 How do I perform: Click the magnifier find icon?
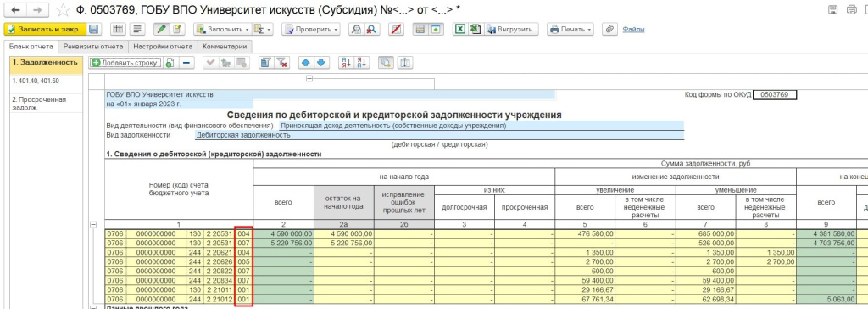(x=357, y=30)
